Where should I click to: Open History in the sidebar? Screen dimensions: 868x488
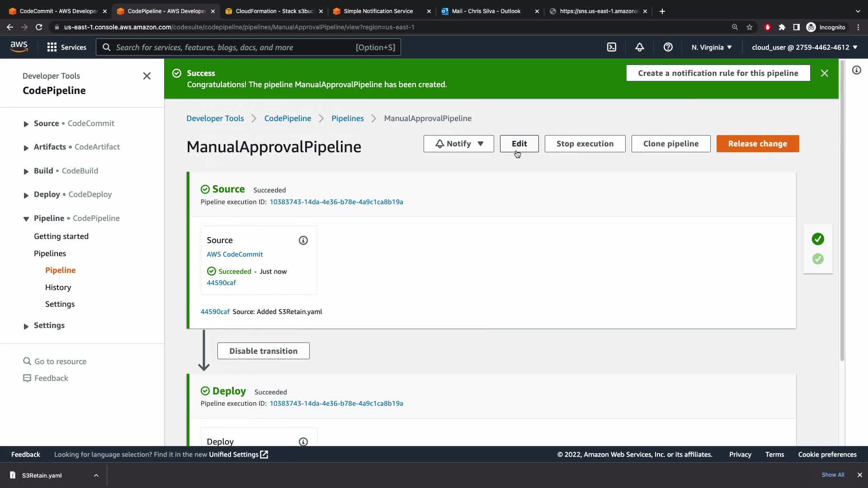[58, 287]
